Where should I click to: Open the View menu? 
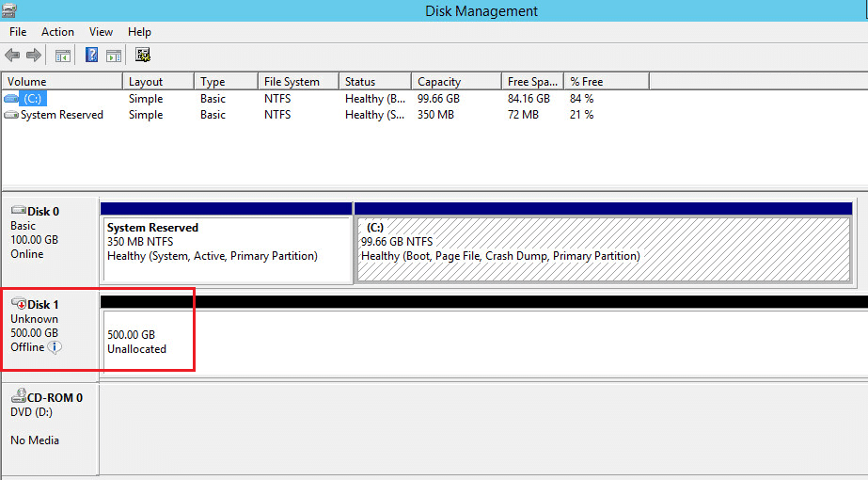tap(101, 32)
